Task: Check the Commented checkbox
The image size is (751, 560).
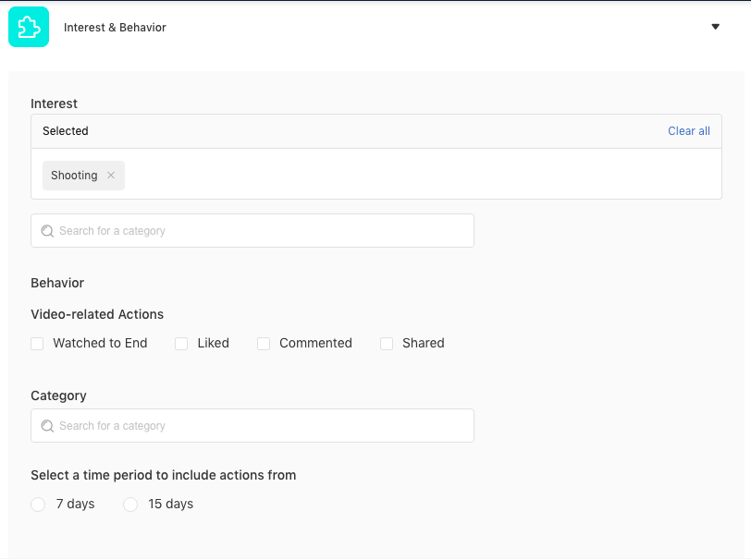Action: click(264, 344)
